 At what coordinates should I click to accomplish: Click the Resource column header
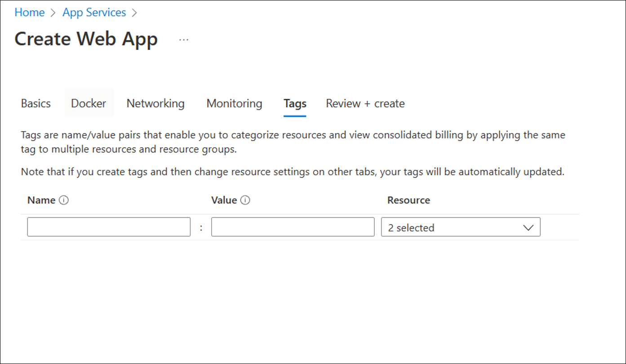coord(408,200)
